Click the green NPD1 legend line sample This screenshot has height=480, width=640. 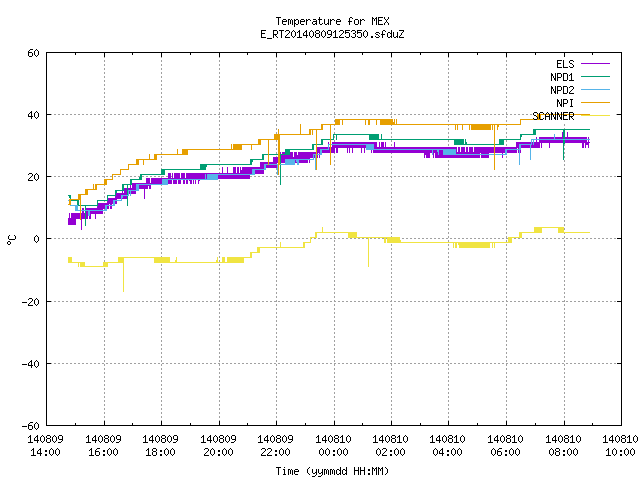pyautogui.click(x=595, y=76)
